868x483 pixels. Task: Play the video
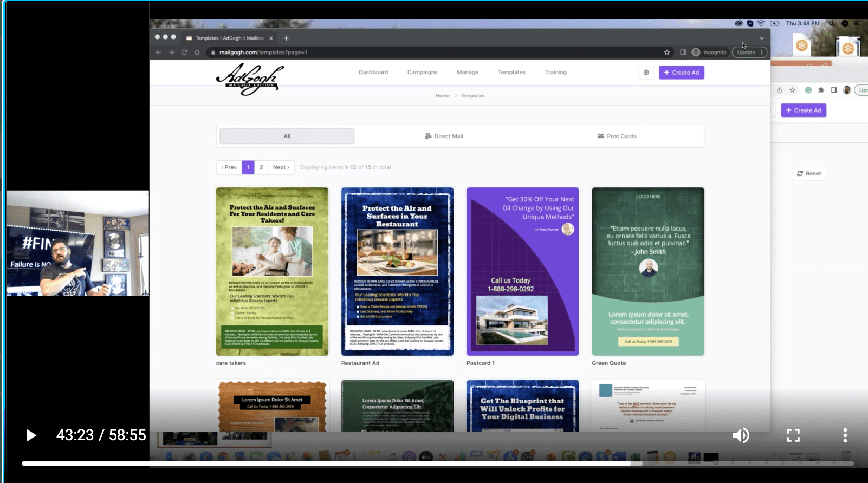(x=31, y=435)
